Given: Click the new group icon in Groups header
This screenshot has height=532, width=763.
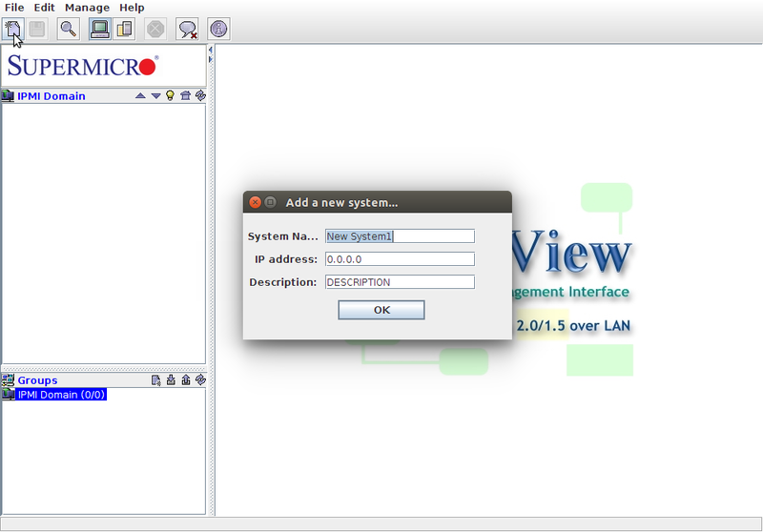Looking at the screenshot, I should coord(155,380).
